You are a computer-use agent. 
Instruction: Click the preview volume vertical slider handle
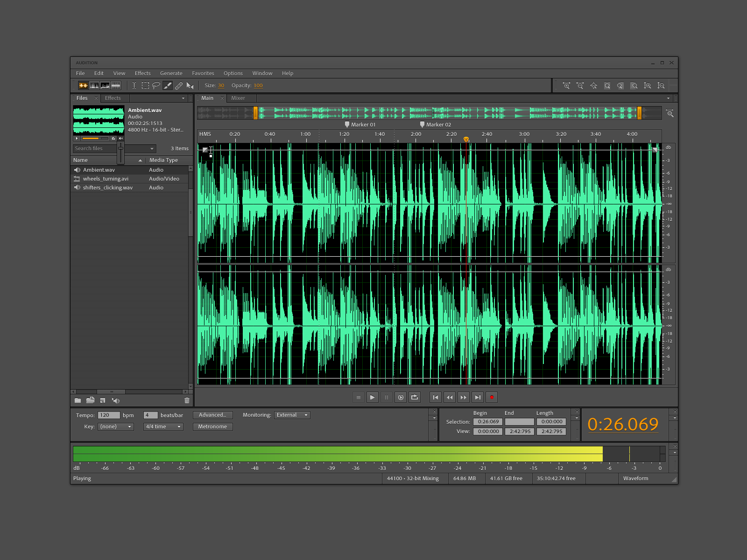pyautogui.click(x=120, y=147)
